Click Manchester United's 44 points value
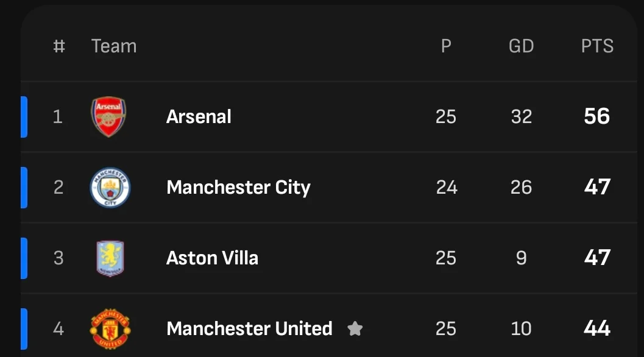Viewport: 644px width, 357px height. pyautogui.click(x=596, y=328)
